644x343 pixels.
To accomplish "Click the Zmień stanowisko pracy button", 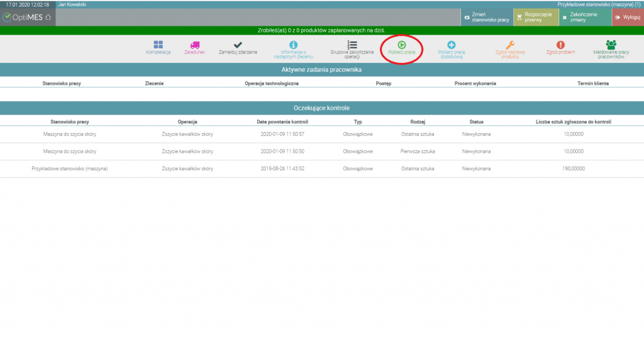I will [x=487, y=17].
